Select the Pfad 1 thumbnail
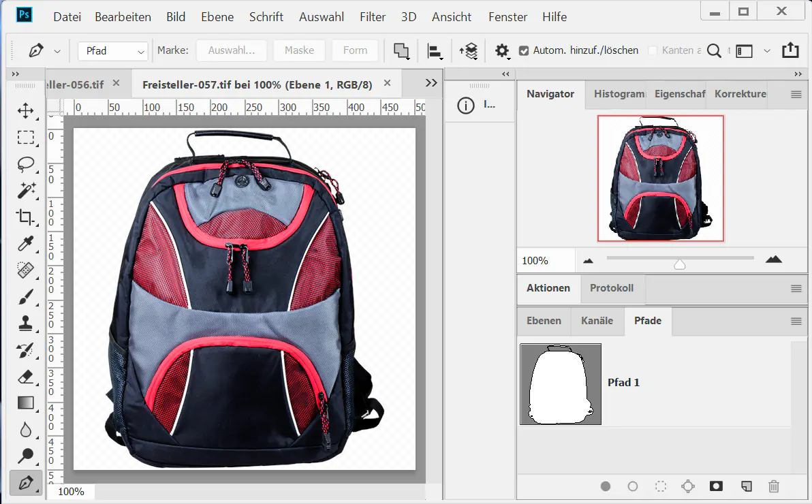The height and width of the screenshot is (504, 812). tap(560, 384)
